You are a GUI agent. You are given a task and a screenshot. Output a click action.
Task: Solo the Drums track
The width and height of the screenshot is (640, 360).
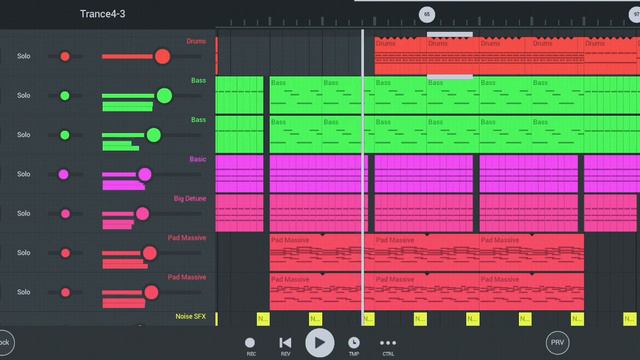(x=24, y=56)
